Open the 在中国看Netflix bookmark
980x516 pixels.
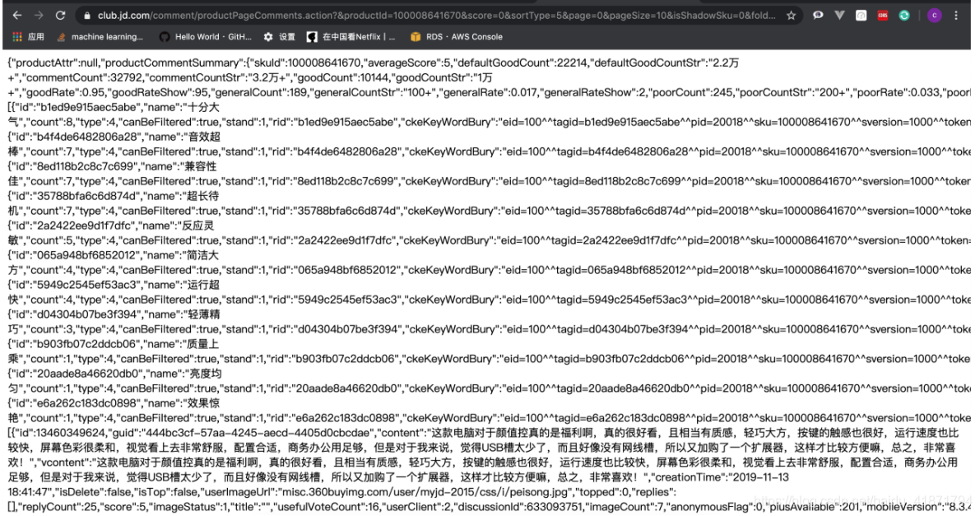351,37
